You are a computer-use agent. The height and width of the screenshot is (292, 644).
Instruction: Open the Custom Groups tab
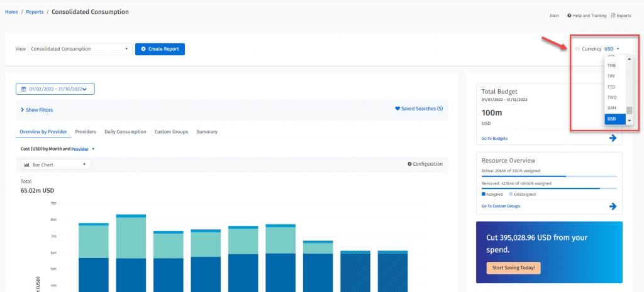(x=171, y=132)
